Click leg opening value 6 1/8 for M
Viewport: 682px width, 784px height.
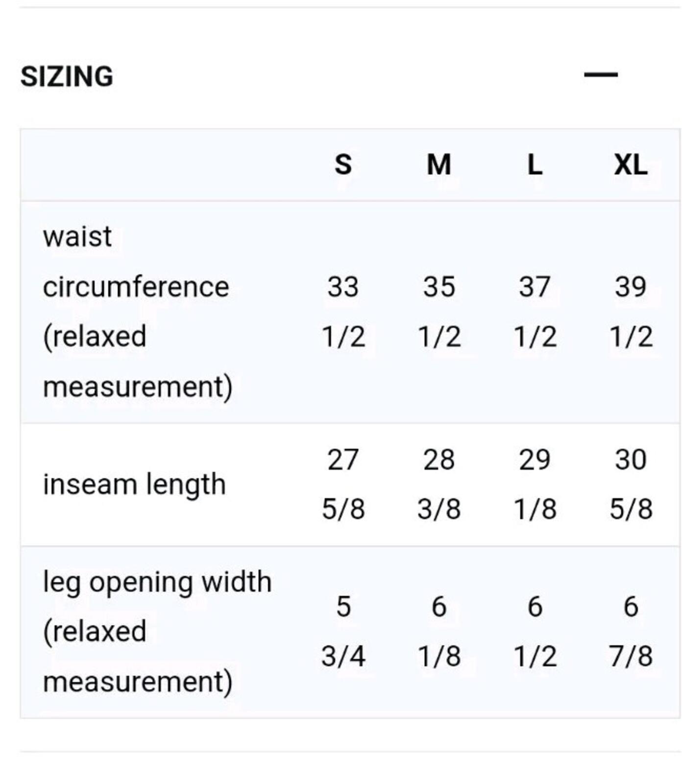[439, 632]
